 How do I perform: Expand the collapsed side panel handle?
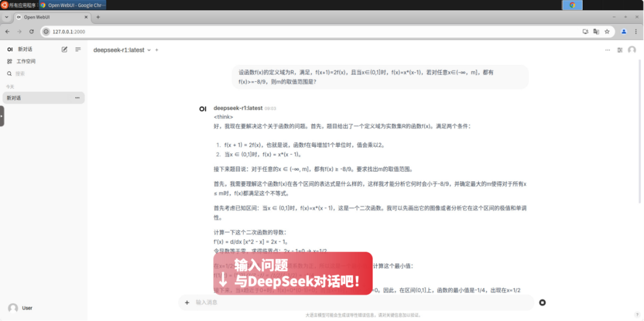click(2, 116)
